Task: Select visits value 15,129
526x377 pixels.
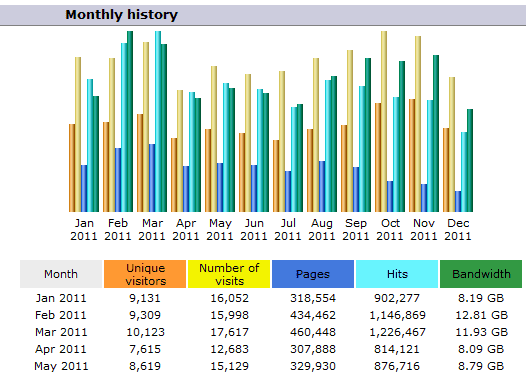Action: click(229, 366)
